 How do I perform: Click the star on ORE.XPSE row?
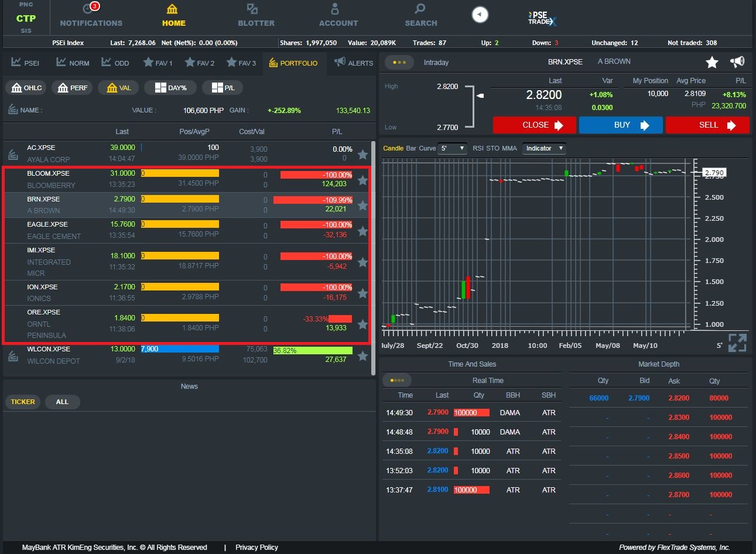pyautogui.click(x=362, y=324)
